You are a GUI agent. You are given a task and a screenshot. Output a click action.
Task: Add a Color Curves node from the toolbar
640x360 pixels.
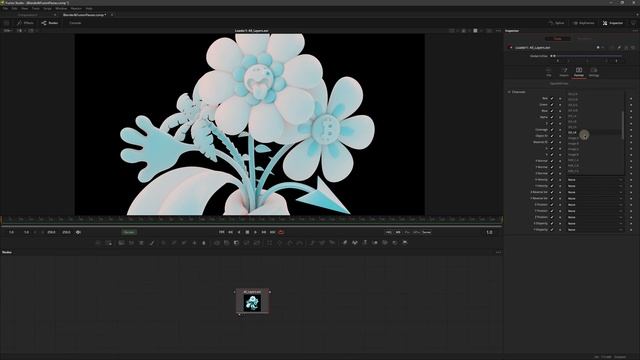click(x=173, y=243)
